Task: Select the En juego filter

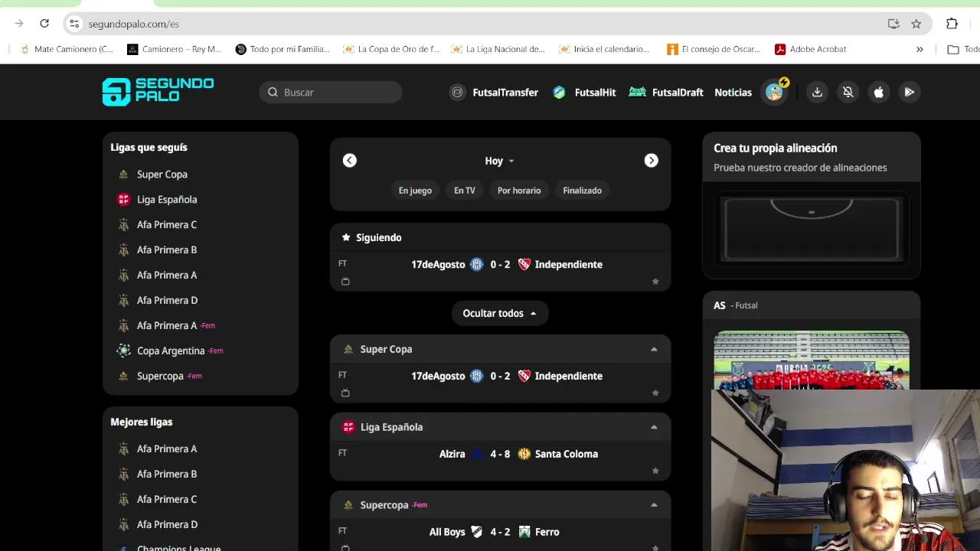Action: coord(415,191)
